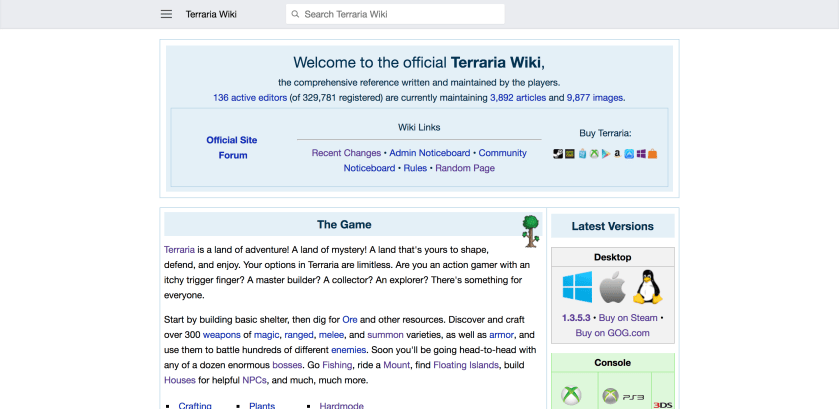Open the Official Site link

pyautogui.click(x=232, y=140)
